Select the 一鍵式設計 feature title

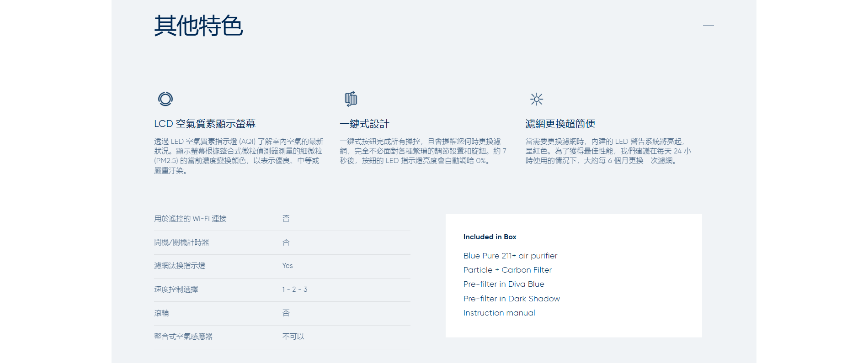(x=364, y=124)
